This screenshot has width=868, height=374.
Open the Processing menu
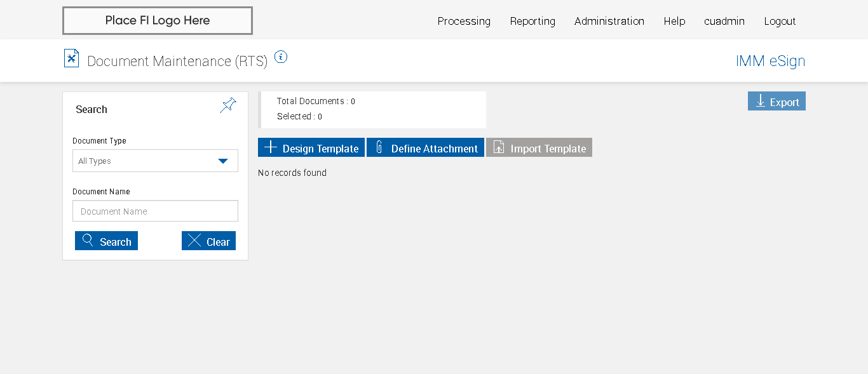(464, 21)
